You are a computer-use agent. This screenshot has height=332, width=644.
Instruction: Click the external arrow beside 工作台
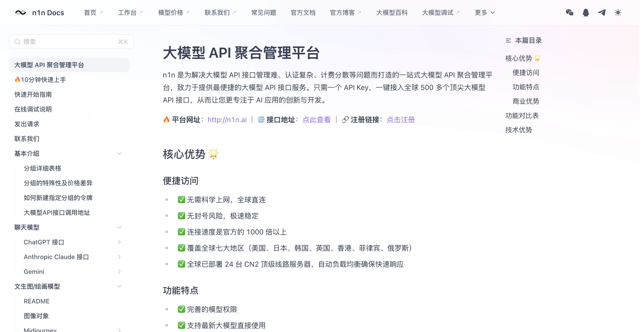pyautogui.click(x=141, y=12)
